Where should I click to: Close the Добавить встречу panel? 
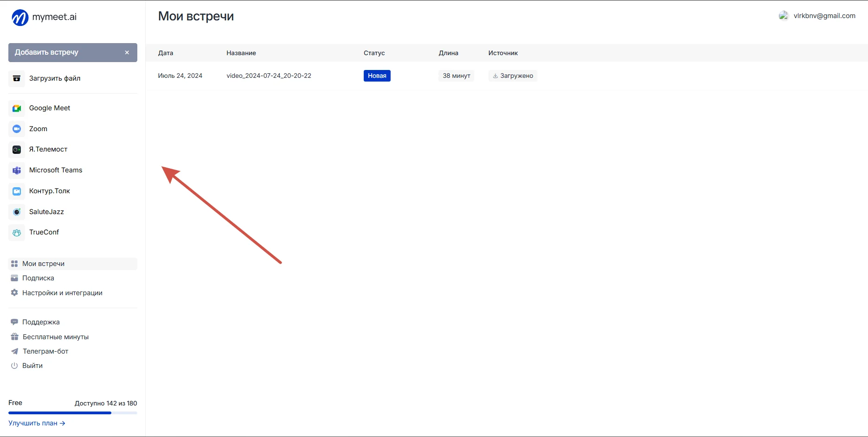[x=127, y=52]
